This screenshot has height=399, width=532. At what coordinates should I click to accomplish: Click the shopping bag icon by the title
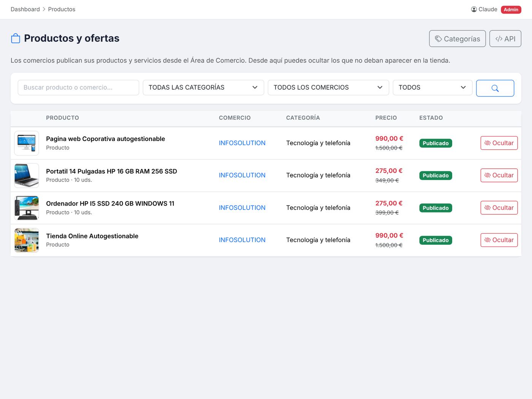(x=16, y=38)
